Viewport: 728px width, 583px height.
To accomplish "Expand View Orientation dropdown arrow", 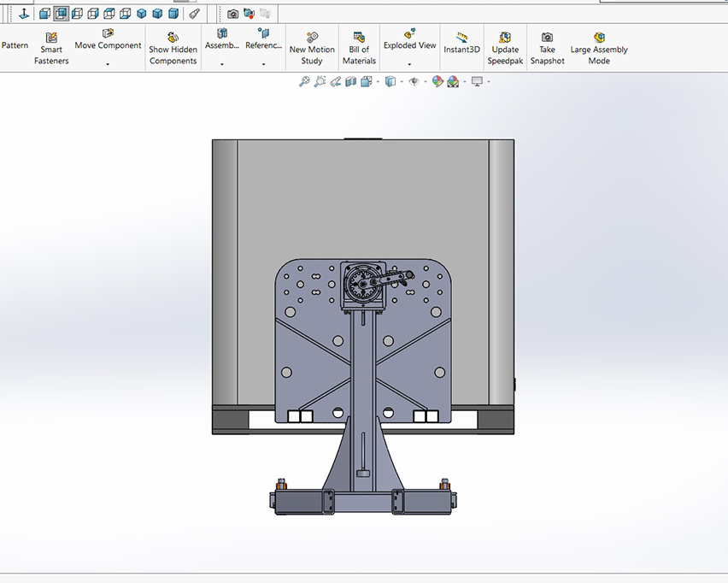I will [x=378, y=82].
